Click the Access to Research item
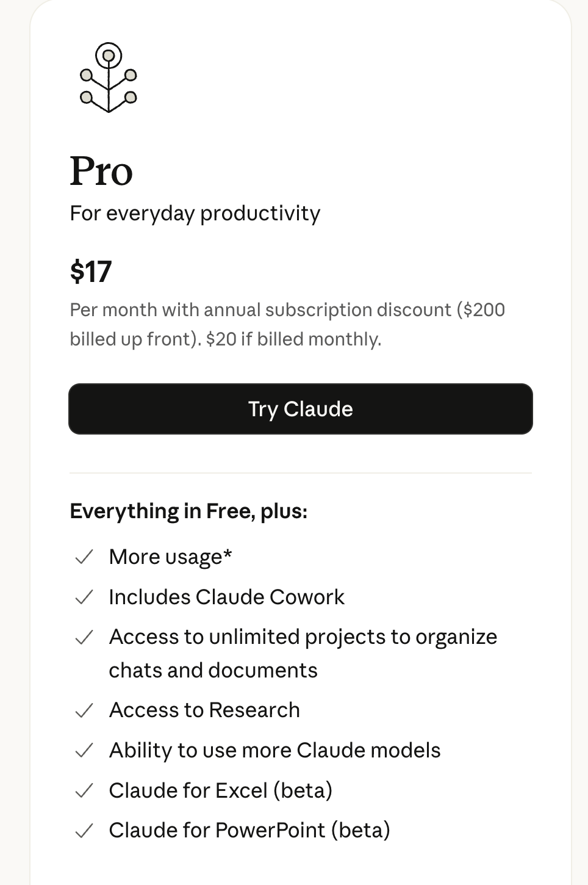 tap(204, 710)
